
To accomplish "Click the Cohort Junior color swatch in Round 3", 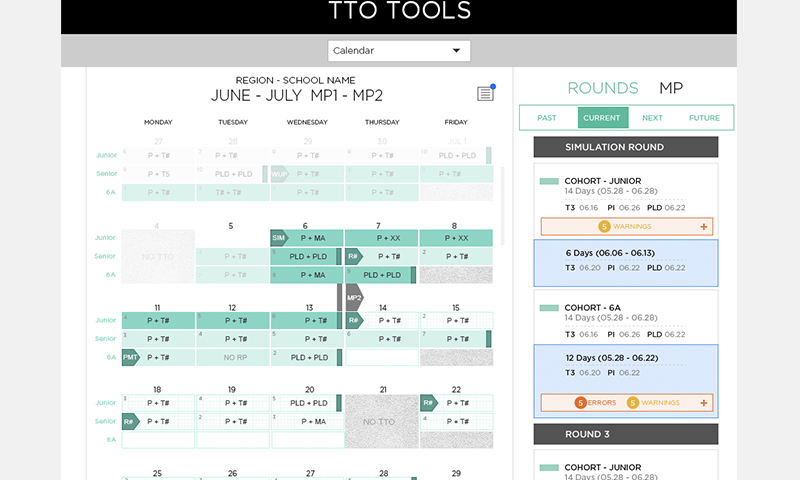I will [x=549, y=467].
